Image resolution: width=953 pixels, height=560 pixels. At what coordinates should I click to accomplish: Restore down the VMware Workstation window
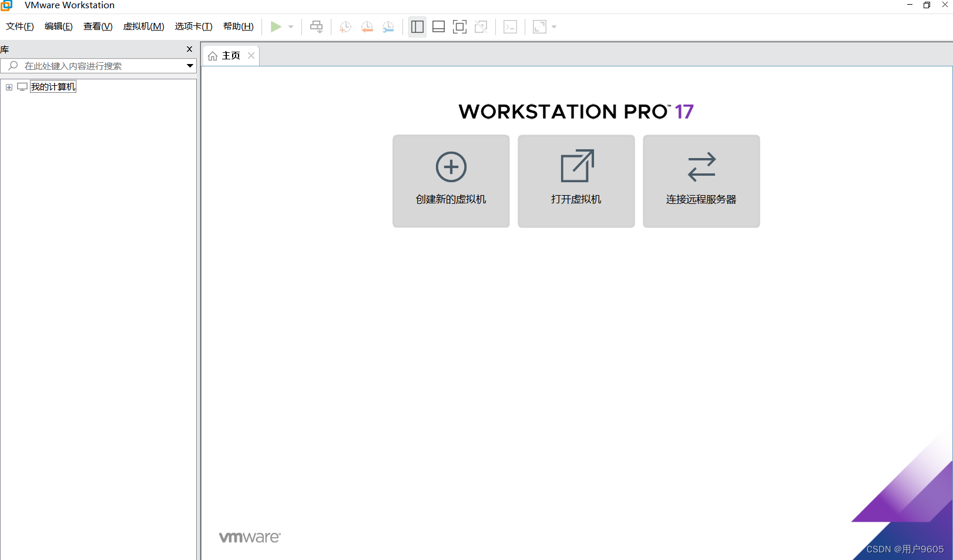(x=927, y=5)
